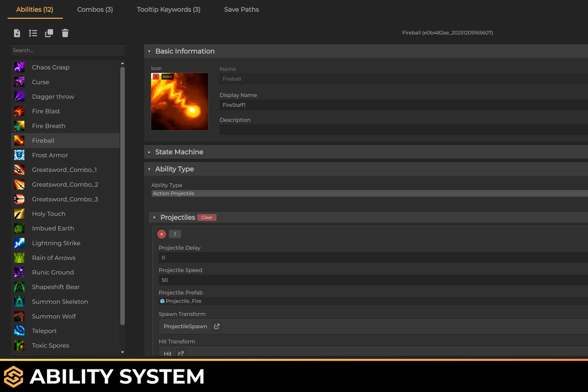Collapse the Projectiles section
Image resolution: width=588 pixels, height=392 pixels.
(153, 217)
